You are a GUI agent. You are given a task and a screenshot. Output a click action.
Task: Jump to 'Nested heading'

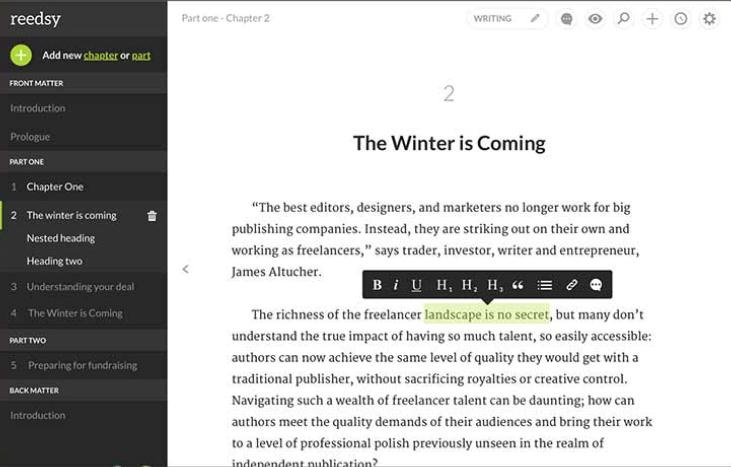coord(61,238)
